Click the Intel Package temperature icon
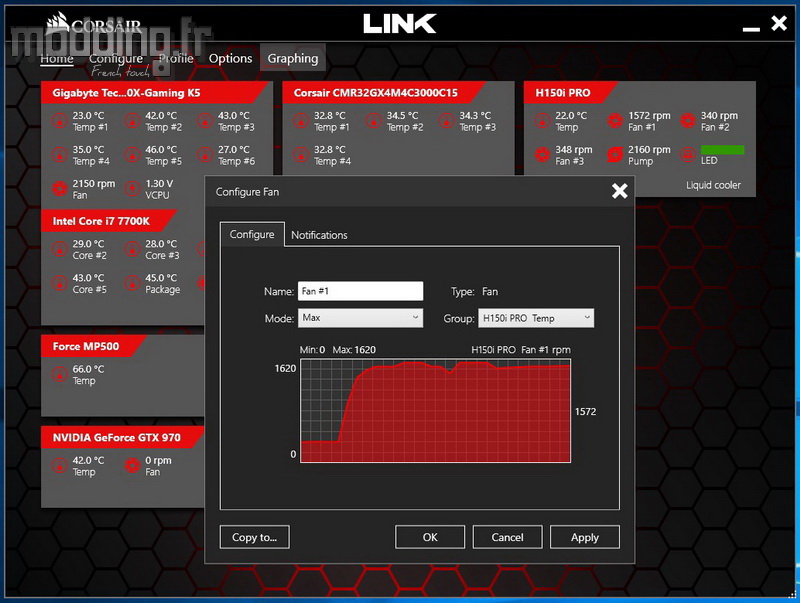The image size is (800, 603). point(133,284)
